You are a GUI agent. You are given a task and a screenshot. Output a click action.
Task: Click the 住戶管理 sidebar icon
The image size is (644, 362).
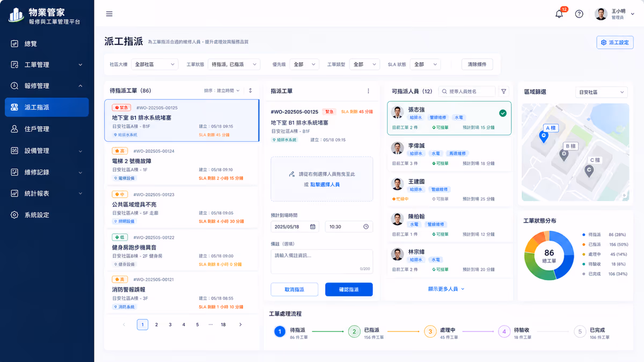coord(15,129)
